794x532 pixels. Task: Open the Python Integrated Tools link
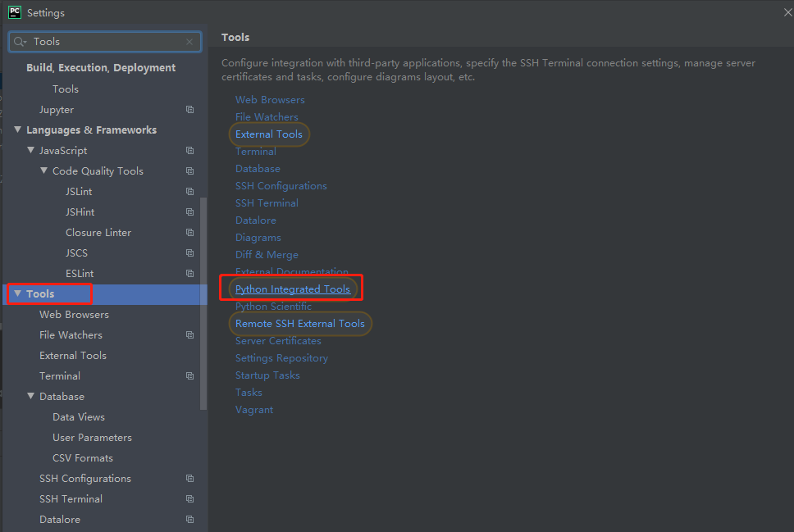pos(293,289)
